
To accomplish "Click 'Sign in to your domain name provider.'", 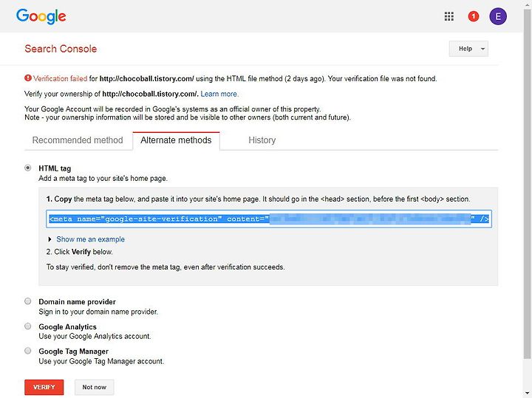I will point(98,312).
